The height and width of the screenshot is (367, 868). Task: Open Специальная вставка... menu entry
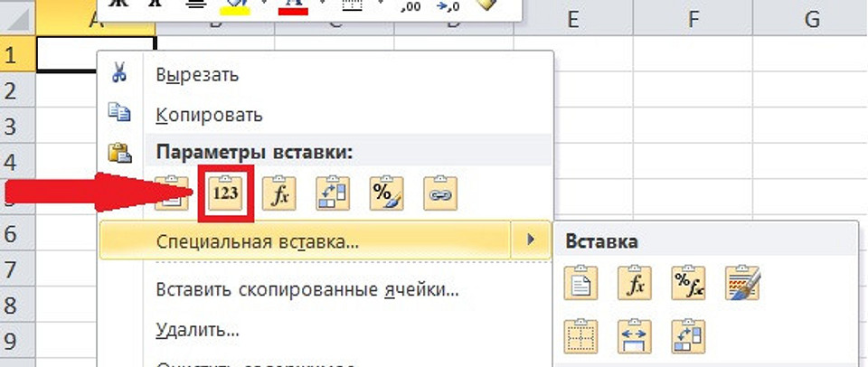click(307, 240)
